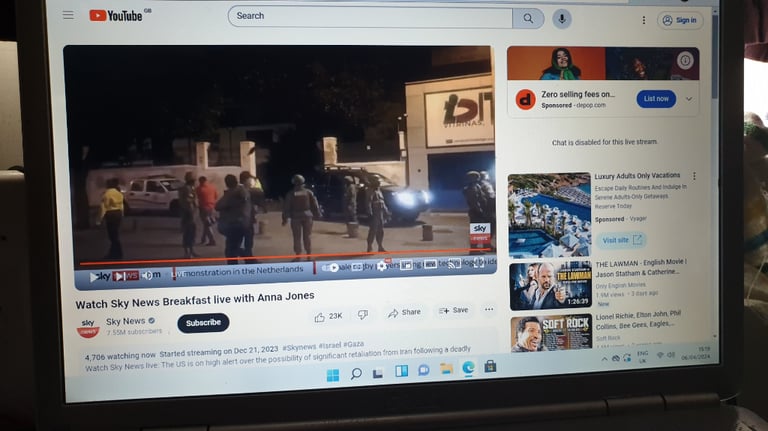Click the video title Watch Sky News Breakfast
The image size is (768, 431).
tap(195, 300)
